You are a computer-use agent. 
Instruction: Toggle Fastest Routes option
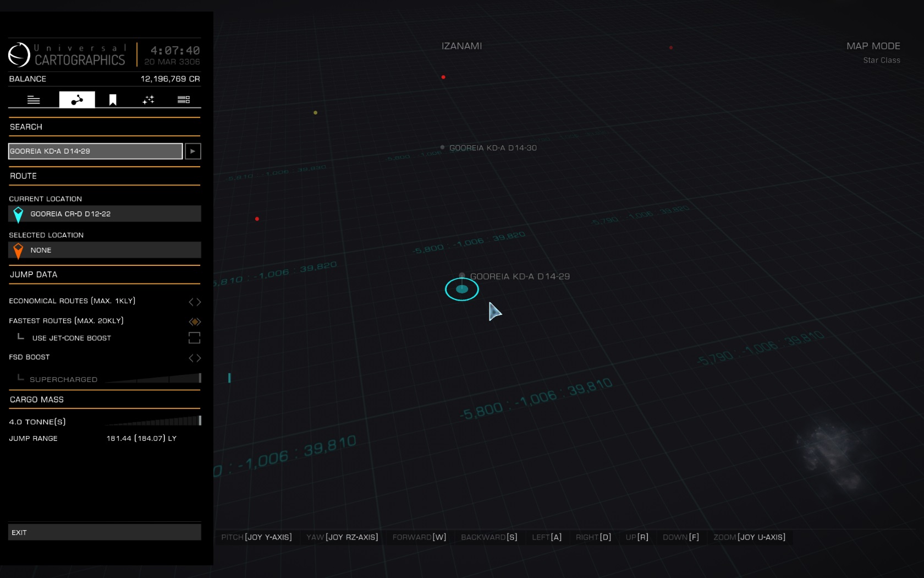[x=195, y=321]
